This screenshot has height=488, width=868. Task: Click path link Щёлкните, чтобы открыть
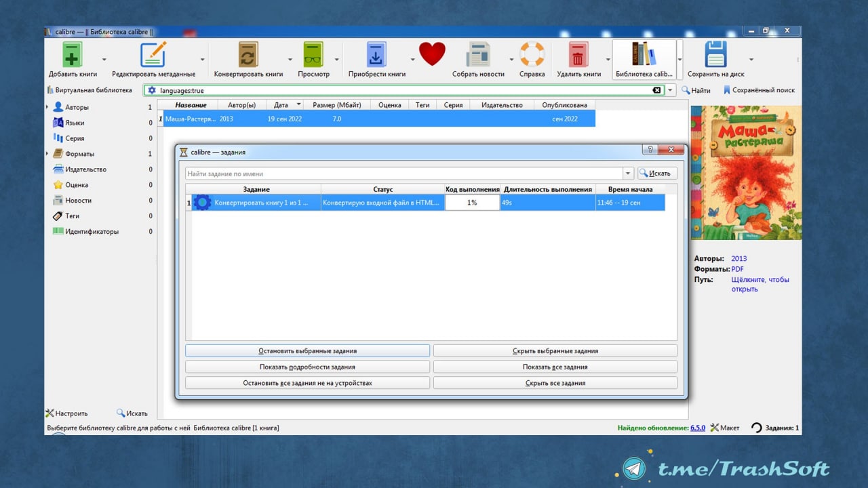pyautogui.click(x=759, y=285)
